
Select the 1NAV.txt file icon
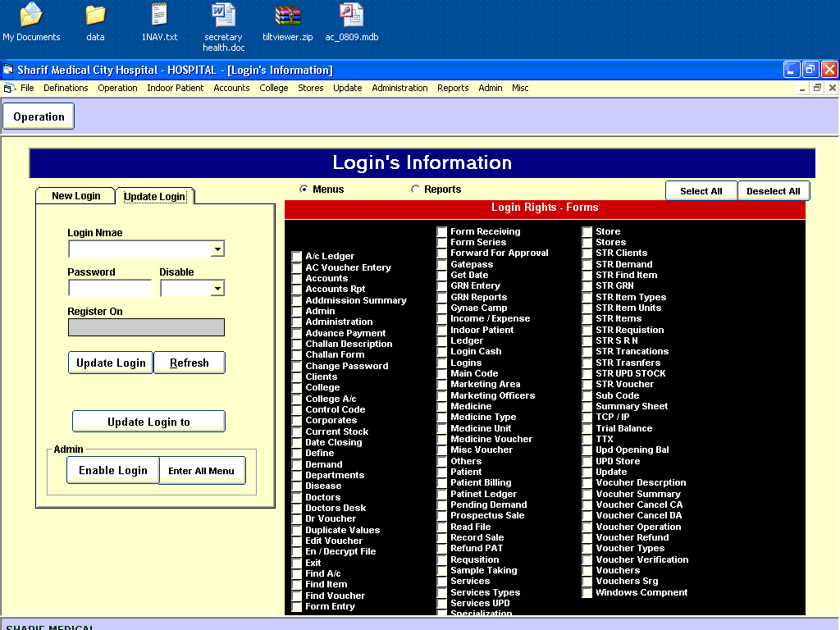pos(159,22)
